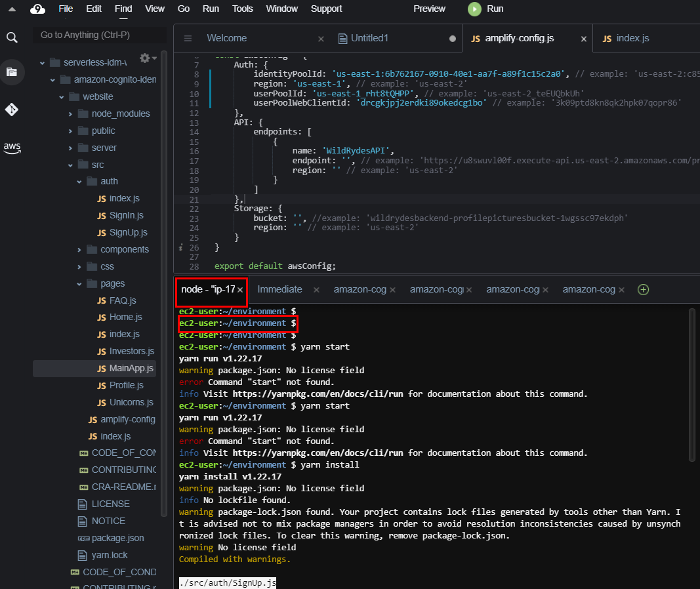Viewport: 700px width, 589px height.
Task: Collapse the website folder
Action: click(62, 97)
